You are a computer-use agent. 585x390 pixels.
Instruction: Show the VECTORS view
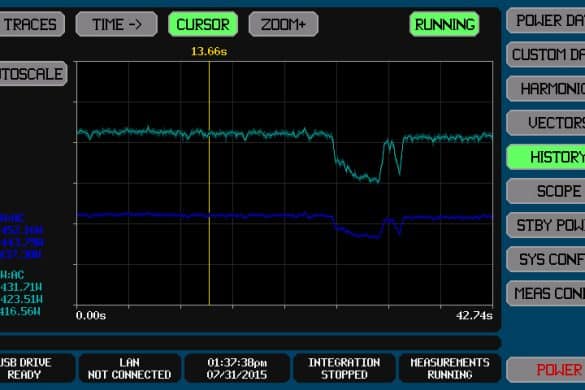click(x=546, y=123)
